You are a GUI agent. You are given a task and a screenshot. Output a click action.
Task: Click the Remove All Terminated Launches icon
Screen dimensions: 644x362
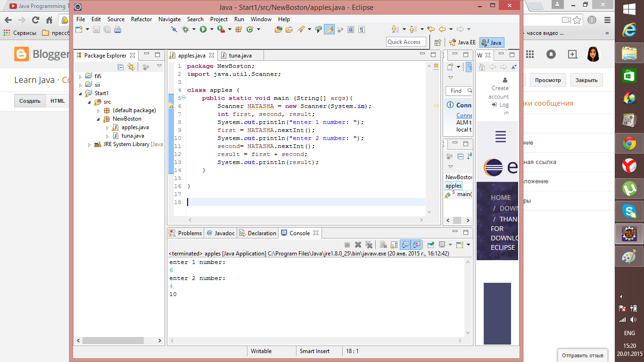tap(368, 245)
